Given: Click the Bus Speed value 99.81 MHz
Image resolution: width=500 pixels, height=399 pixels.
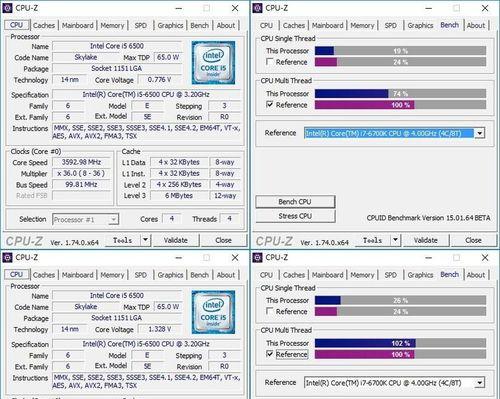Looking at the screenshot, I should pyautogui.click(x=81, y=184).
